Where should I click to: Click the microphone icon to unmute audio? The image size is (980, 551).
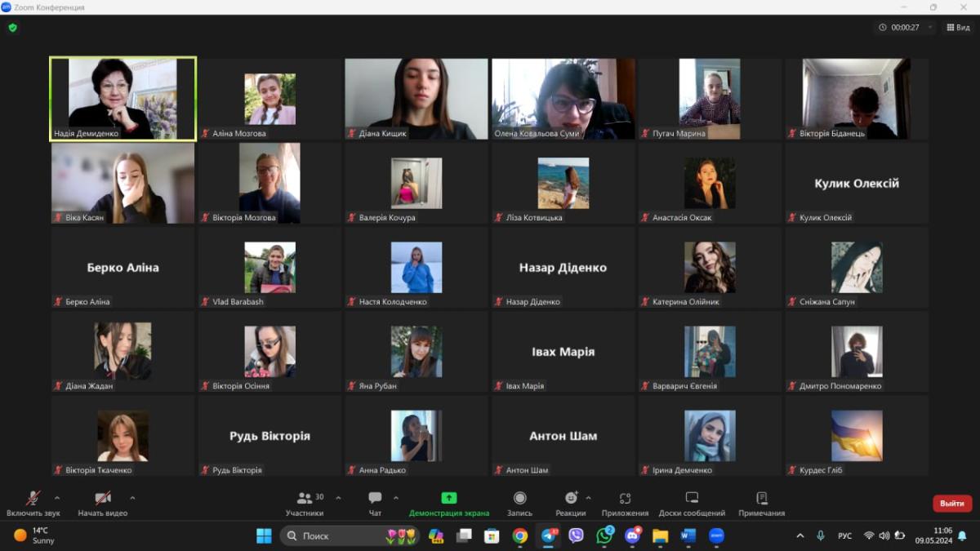click(x=33, y=499)
